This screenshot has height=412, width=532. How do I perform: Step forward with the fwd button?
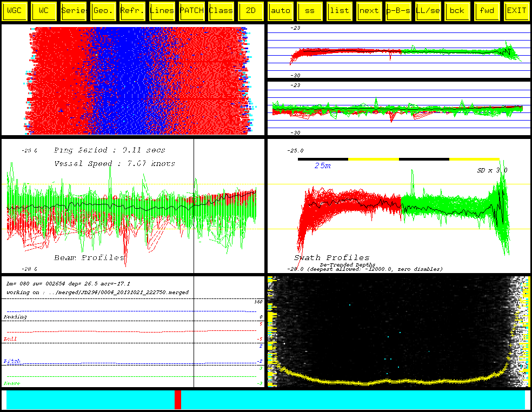pos(487,11)
